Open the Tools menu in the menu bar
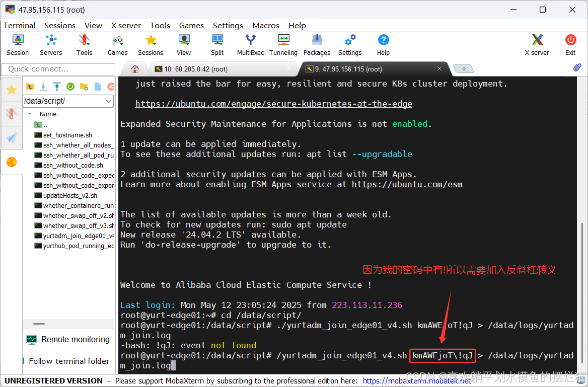 [160, 26]
